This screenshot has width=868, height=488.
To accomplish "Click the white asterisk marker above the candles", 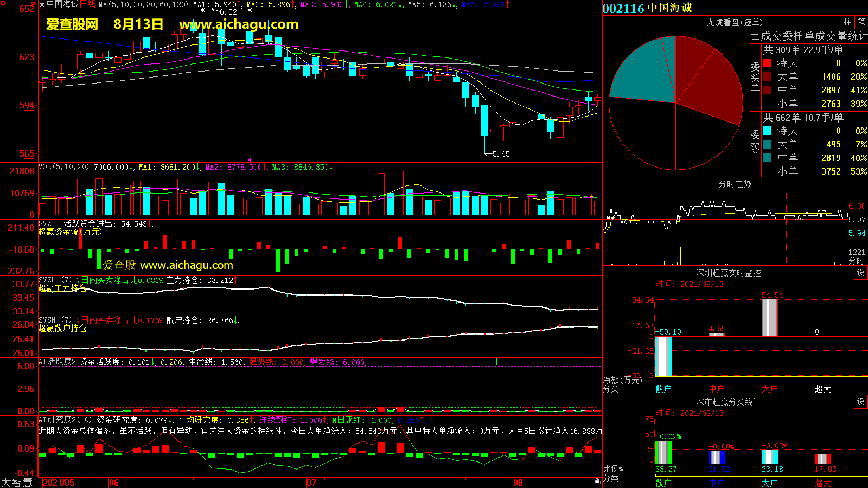I will (x=202, y=11).
